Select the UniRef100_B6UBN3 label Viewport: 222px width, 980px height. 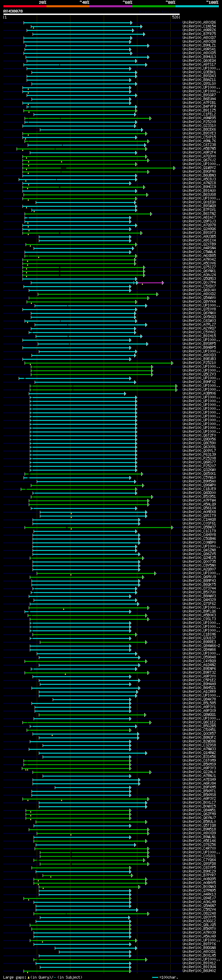click(199, 175)
